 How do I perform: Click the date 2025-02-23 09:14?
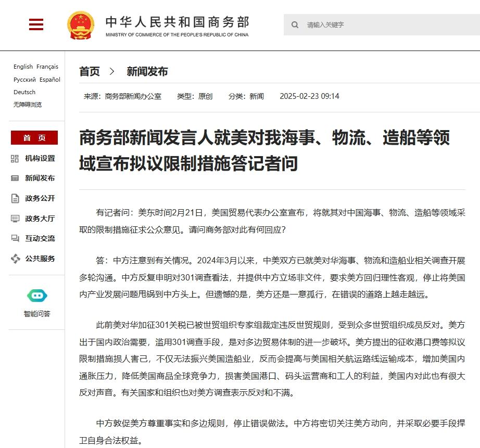click(x=309, y=96)
